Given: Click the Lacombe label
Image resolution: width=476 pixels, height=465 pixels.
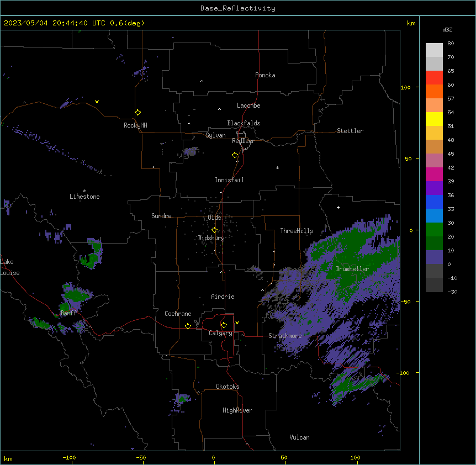Looking at the screenshot, I should point(248,105).
